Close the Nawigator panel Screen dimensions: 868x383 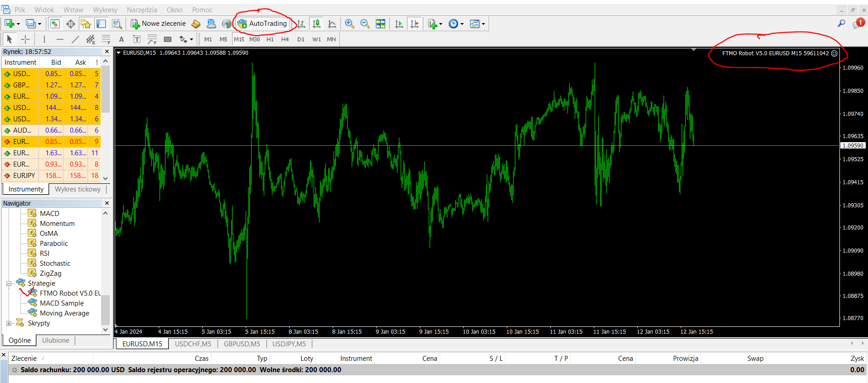point(107,203)
